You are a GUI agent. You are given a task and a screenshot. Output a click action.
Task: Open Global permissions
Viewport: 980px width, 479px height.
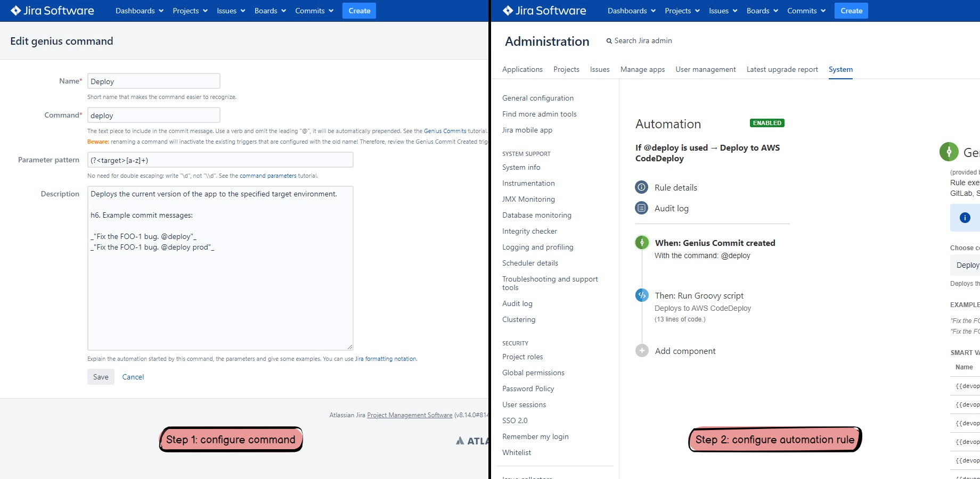point(533,373)
